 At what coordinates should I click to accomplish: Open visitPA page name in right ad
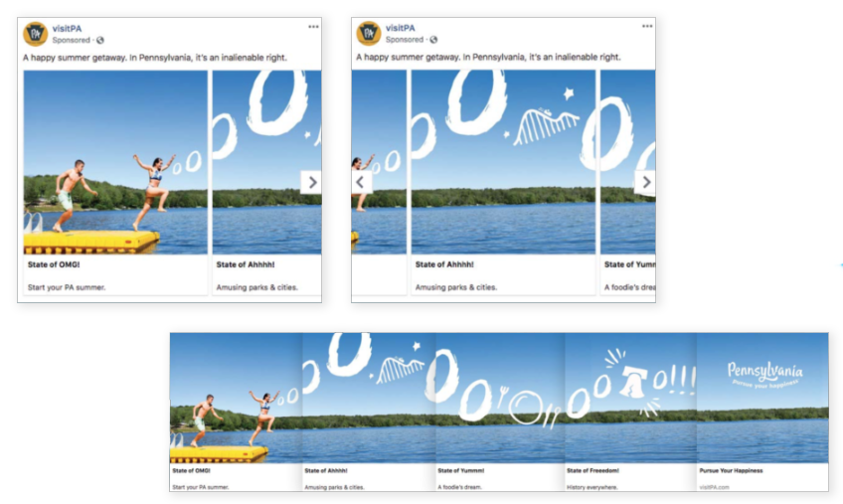[400, 28]
